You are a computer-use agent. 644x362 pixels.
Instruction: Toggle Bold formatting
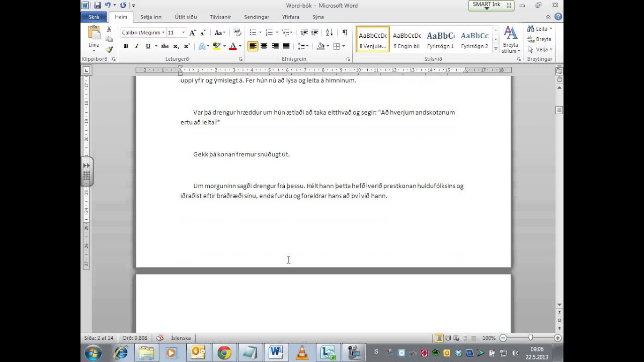126,46
